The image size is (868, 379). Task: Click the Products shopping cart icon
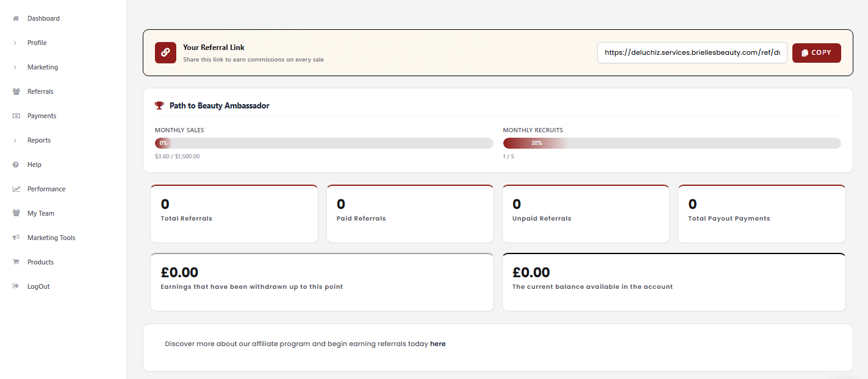tap(16, 262)
